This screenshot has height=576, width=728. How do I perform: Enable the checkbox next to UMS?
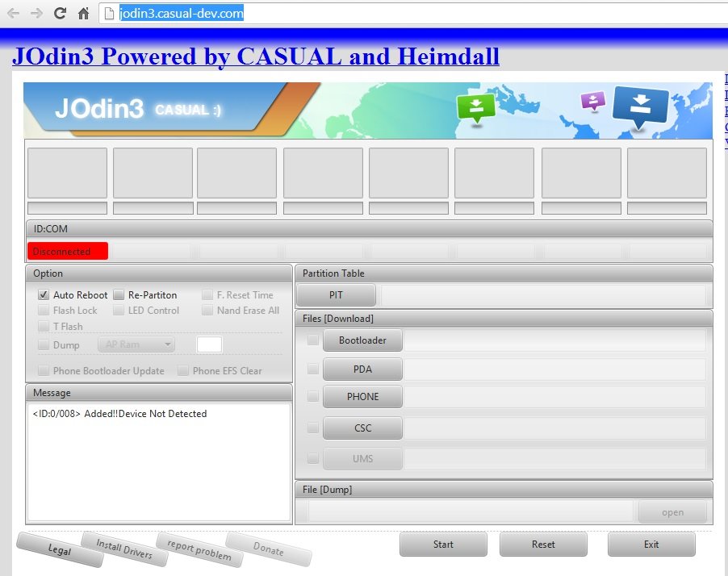tap(313, 458)
